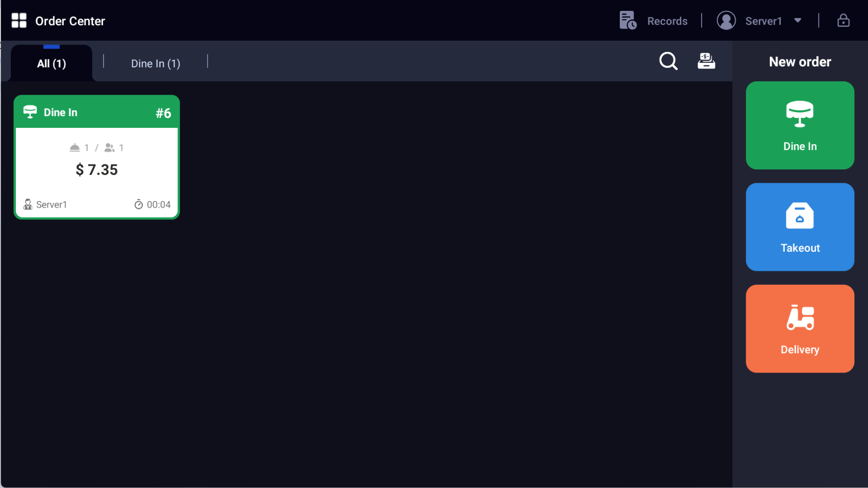Click the Dine In table icon on order card
868x488 pixels.
pyautogui.click(x=30, y=112)
